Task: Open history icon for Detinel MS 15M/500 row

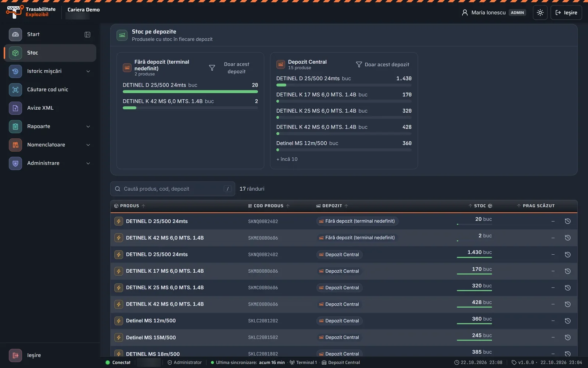Action: [567, 337]
